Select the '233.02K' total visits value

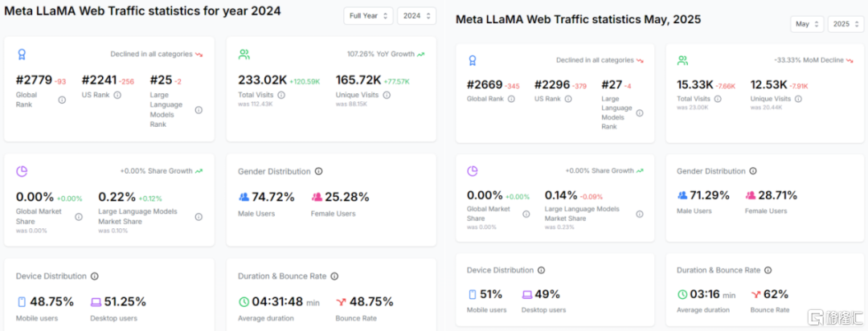point(262,81)
